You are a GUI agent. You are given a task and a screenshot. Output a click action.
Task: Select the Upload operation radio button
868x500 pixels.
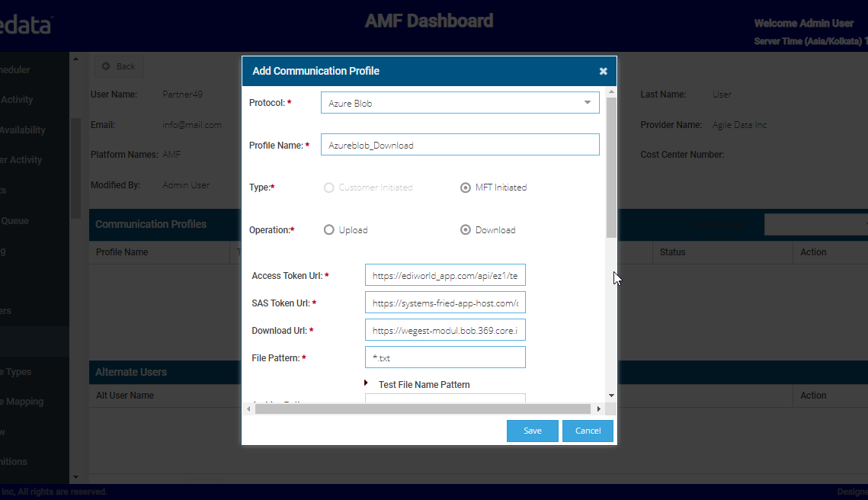329,230
